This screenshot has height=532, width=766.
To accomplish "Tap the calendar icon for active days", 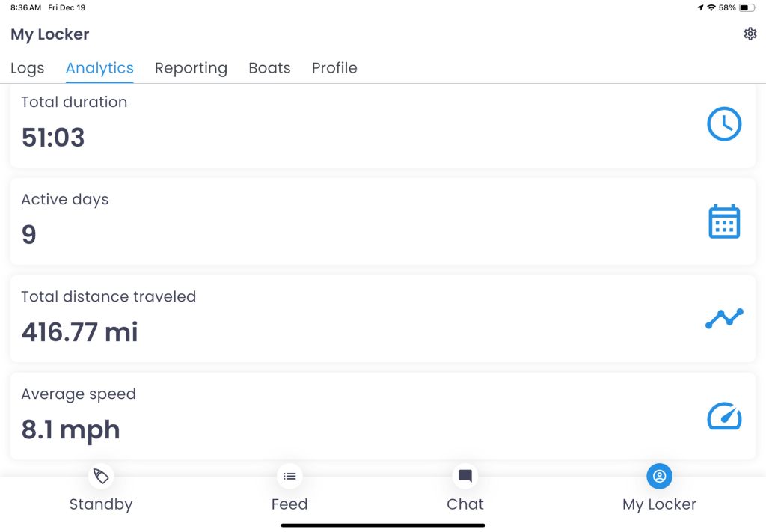I will coord(724,221).
